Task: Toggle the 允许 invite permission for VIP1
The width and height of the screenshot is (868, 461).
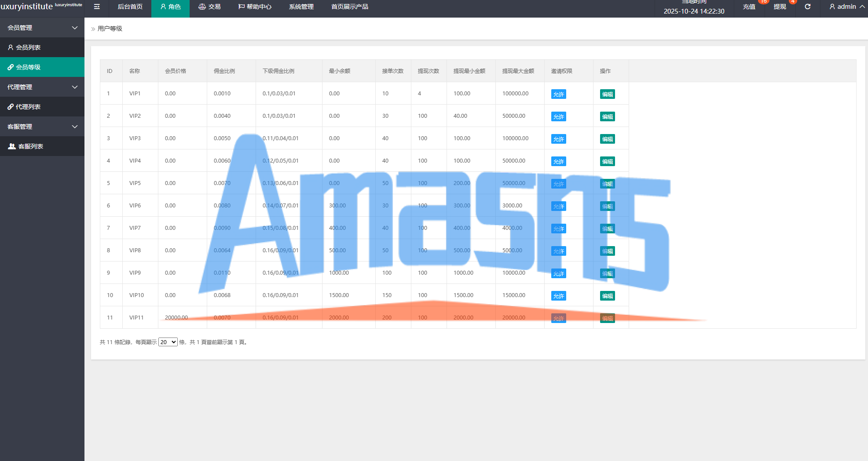Action: click(558, 94)
